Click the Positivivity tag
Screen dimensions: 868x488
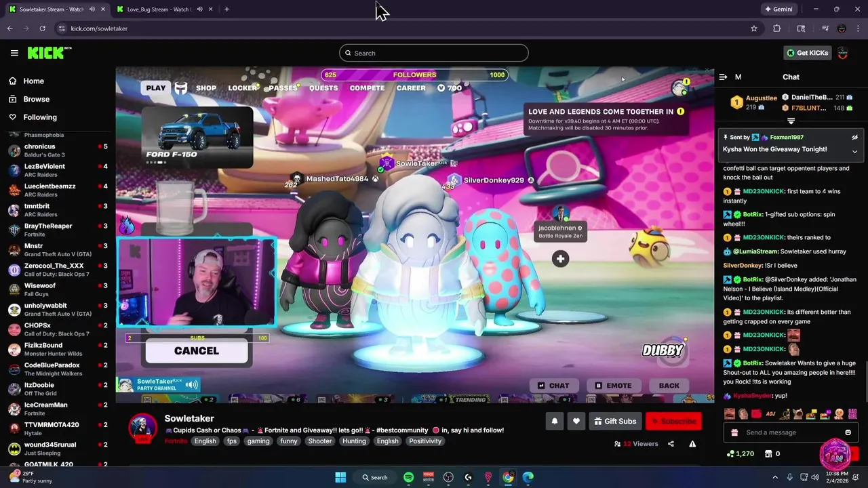point(425,441)
